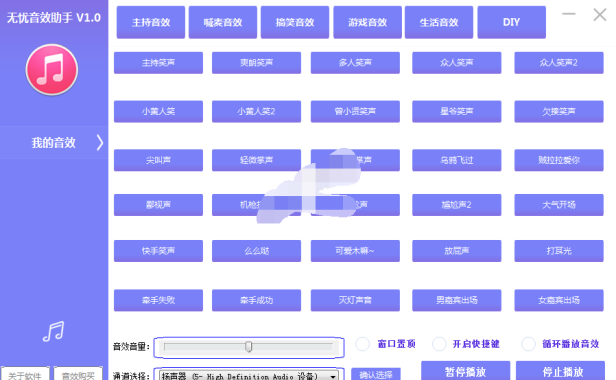
Task: Enable 循环播放音效 looping option
Action: [528, 344]
